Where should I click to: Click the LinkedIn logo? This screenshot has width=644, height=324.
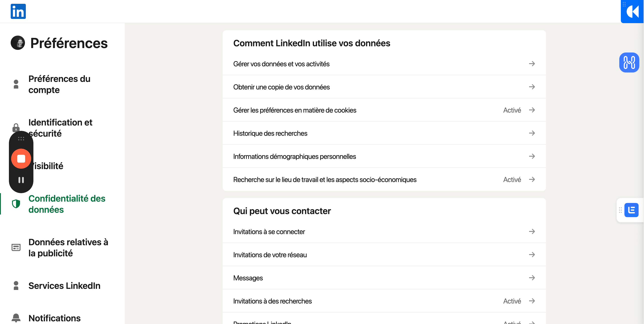pyautogui.click(x=18, y=11)
